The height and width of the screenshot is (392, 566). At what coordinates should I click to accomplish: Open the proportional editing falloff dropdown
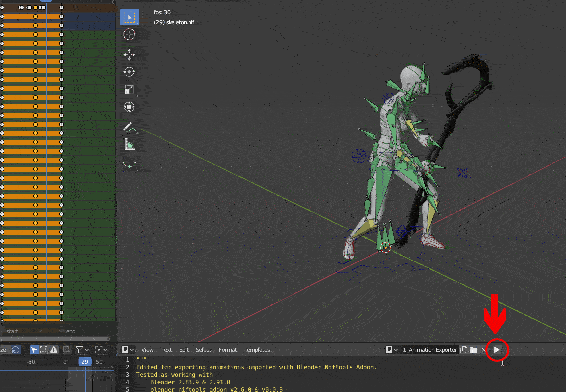pos(101,350)
